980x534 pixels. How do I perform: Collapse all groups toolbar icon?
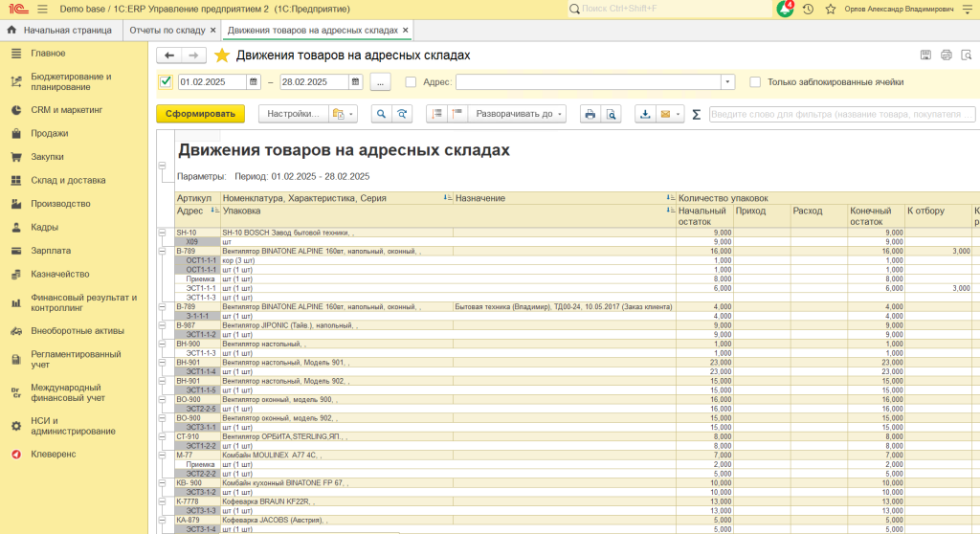[x=436, y=114]
